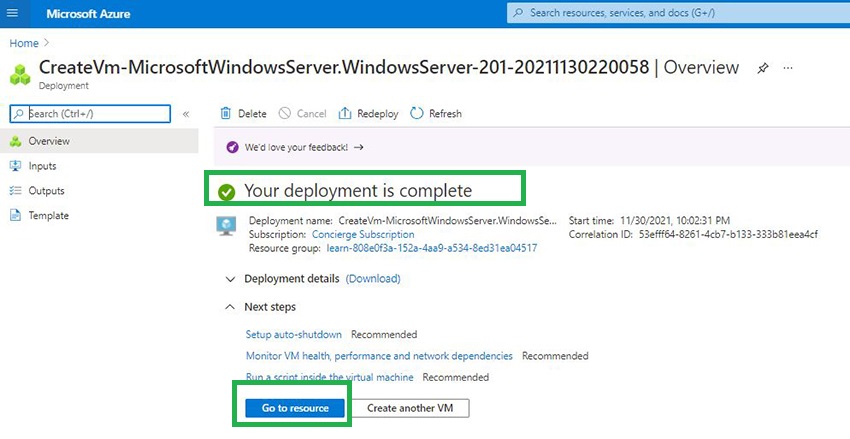Click the Cancel toolbar button

click(302, 114)
